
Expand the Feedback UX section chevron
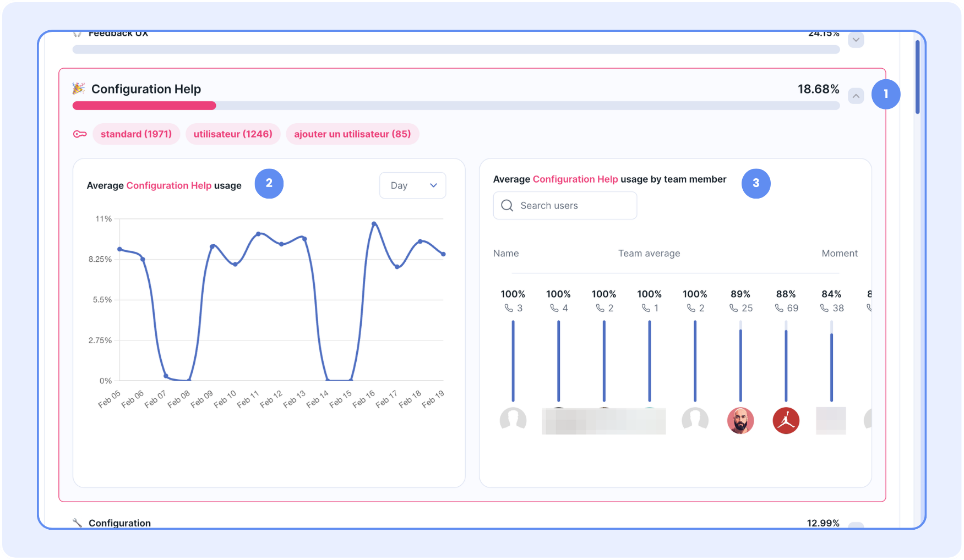[856, 40]
